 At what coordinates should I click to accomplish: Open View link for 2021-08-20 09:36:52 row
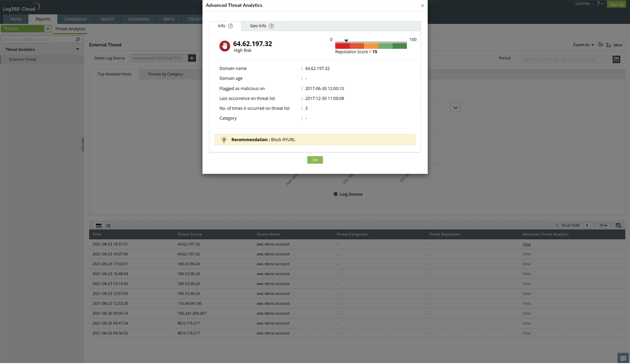click(x=526, y=333)
